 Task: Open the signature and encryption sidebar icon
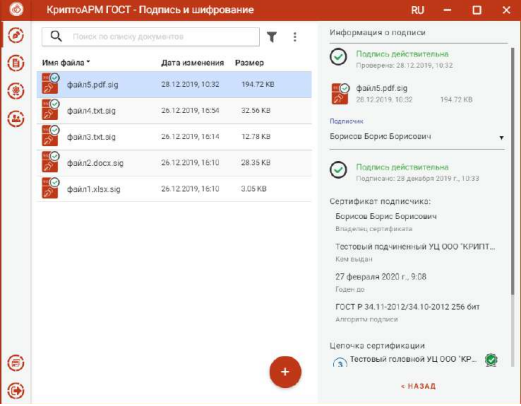point(16,35)
